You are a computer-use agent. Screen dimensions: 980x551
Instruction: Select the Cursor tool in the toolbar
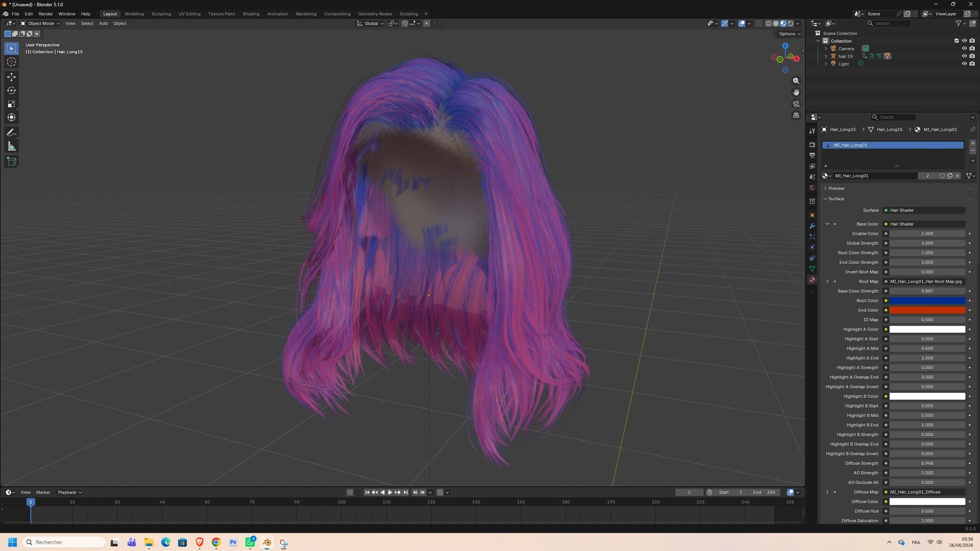point(11,62)
